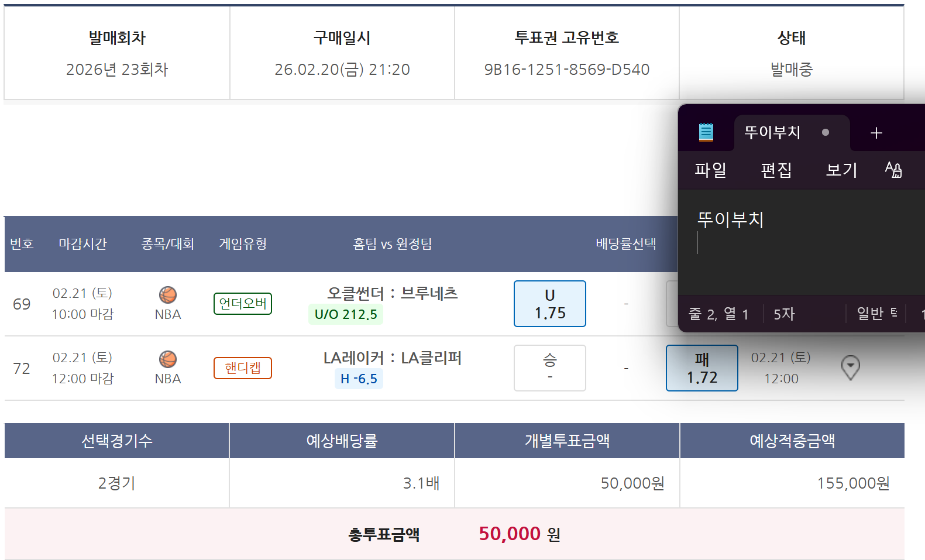This screenshot has height=560, width=925.
Task: Expand the 보기 menu in Notepad
Action: tap(841, 170)
